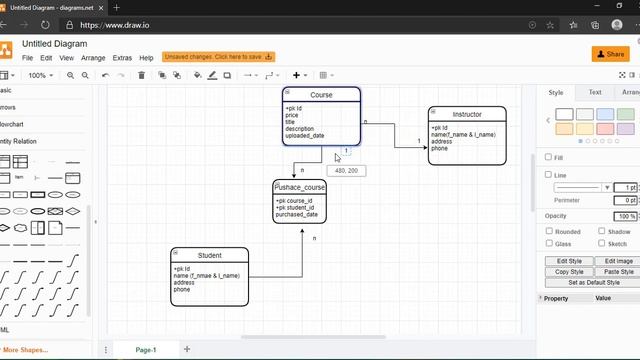Viewport: 640px width, 360px height.
Task: Enable the Fill checkbox
Action: click(x=548, y=157)
